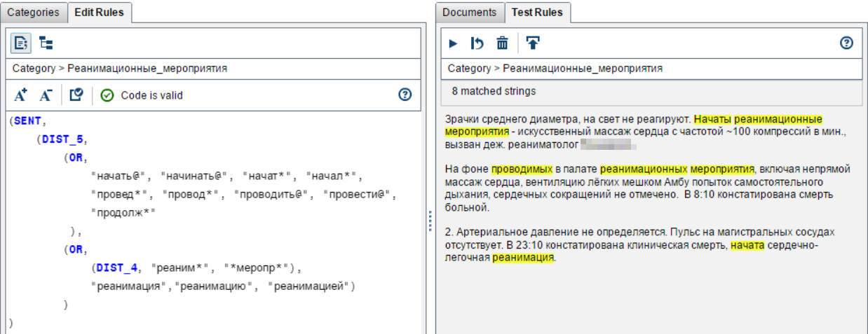Click the panel splitter handle dots
Viewport: 868px width, 334px height.
pyautogui.click(x=430, y=221)
